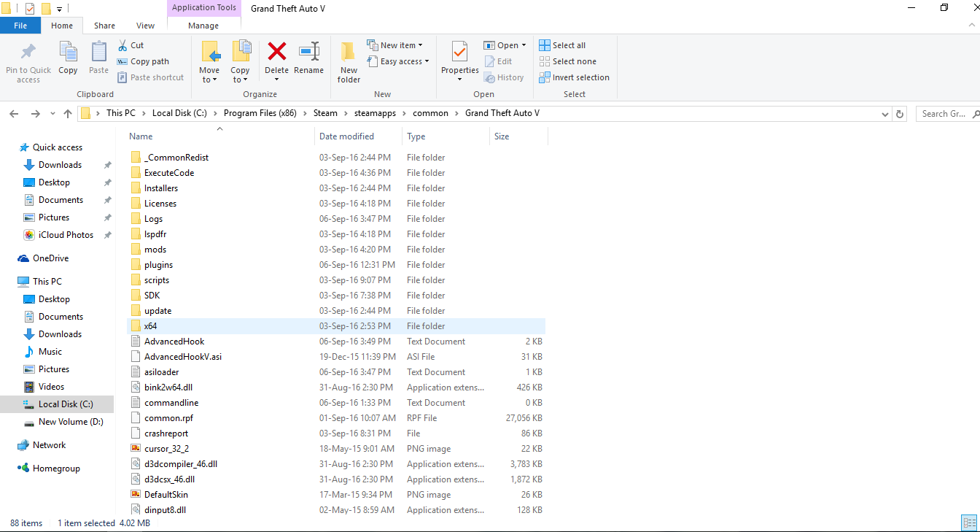Open file History from the ribbon
The width and height of the screenshot is (980, 532).
pos(504,77)
